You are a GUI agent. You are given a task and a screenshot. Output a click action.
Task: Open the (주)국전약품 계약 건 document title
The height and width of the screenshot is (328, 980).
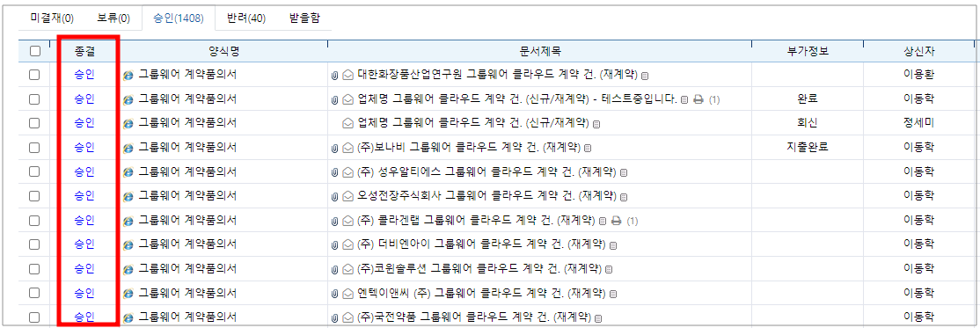(x=474, y=317)
